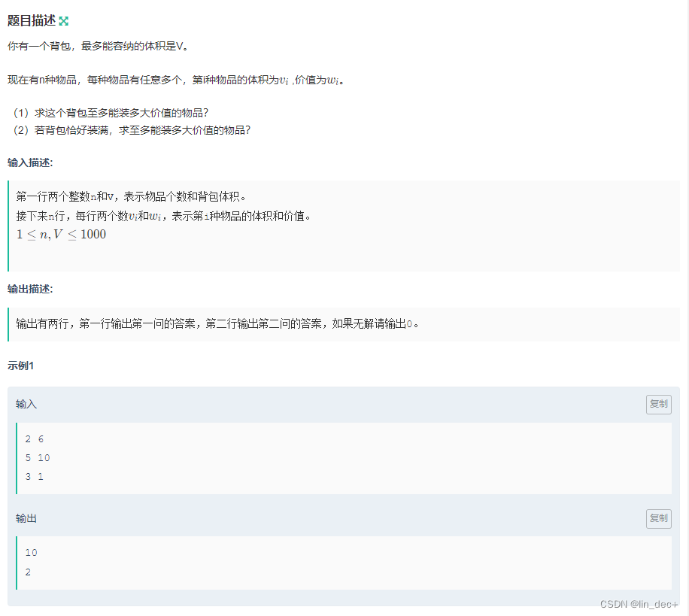Click the 输入 label in the example box
The width and height of the screenshot is (689, 616).
coord(26,404)
